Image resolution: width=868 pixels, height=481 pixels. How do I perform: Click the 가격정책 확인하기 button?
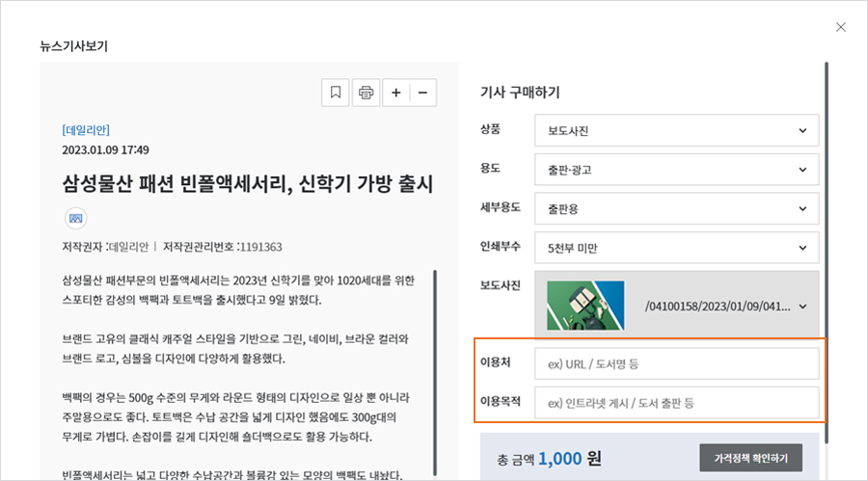pyautogui.click(x=750, y=458)
